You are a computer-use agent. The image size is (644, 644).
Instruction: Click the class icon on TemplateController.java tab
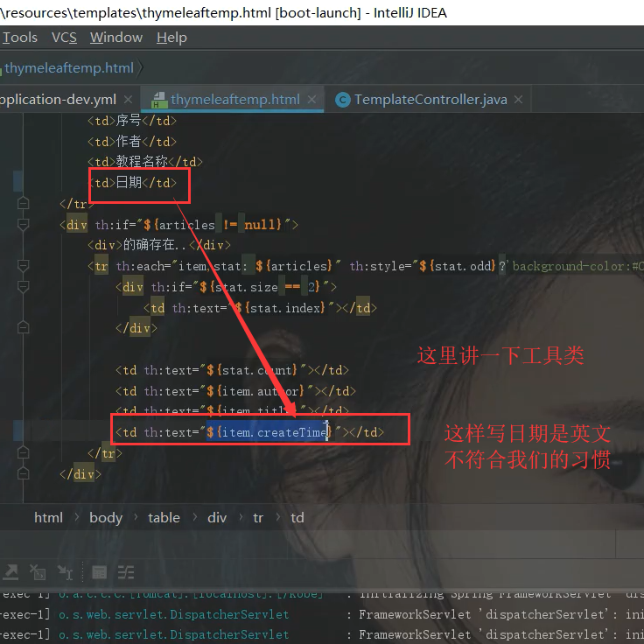[x=342, y=100]
